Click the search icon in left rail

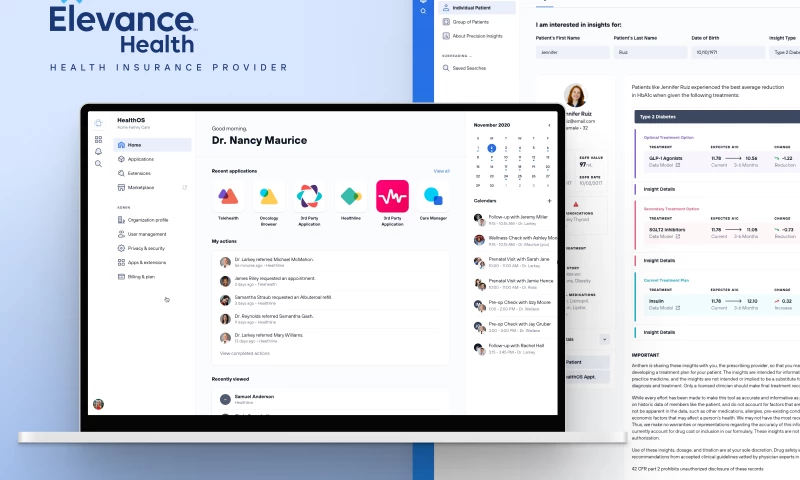(98, 163)
